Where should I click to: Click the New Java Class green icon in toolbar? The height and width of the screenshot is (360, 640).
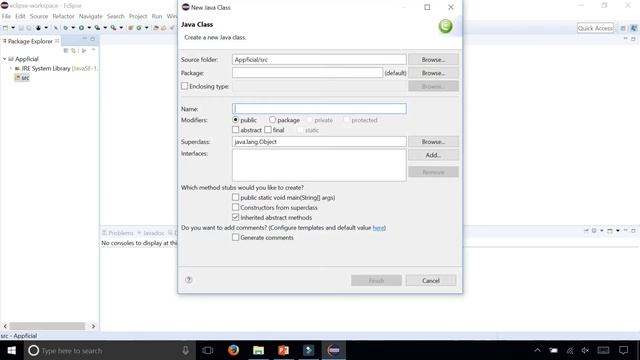coord(139,28)
